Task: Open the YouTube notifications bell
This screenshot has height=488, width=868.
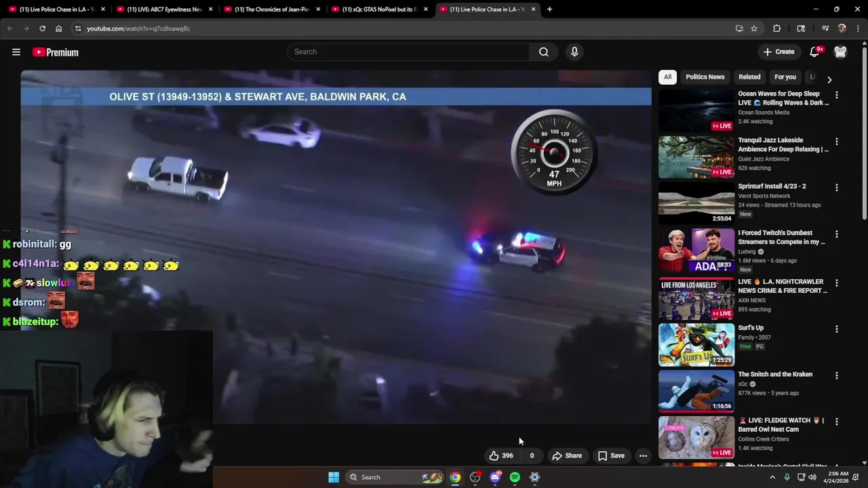Action: 815,52
